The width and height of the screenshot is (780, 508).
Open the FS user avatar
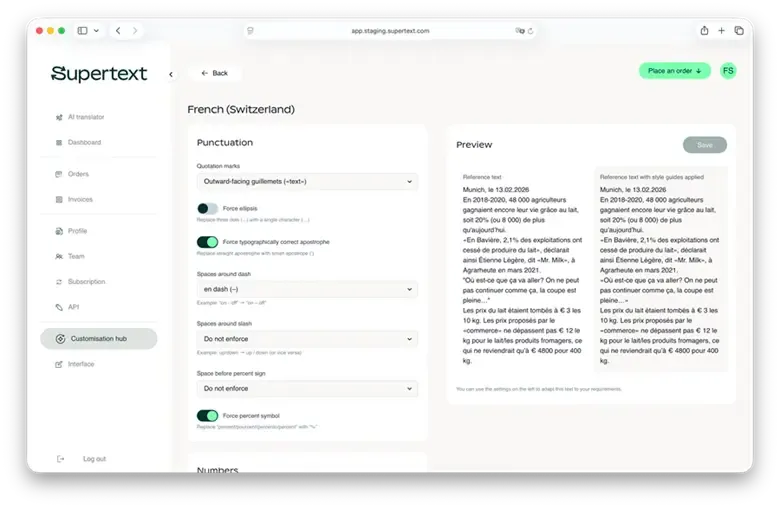(728, 71)
